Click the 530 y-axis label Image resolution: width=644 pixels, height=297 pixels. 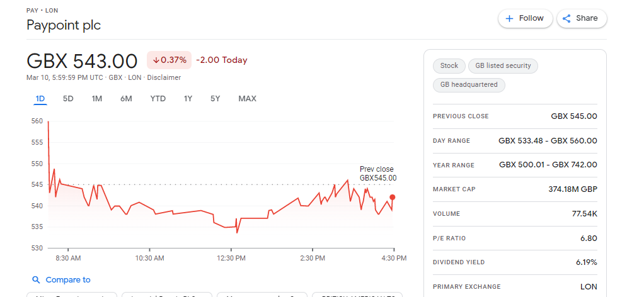pos(37,248)
